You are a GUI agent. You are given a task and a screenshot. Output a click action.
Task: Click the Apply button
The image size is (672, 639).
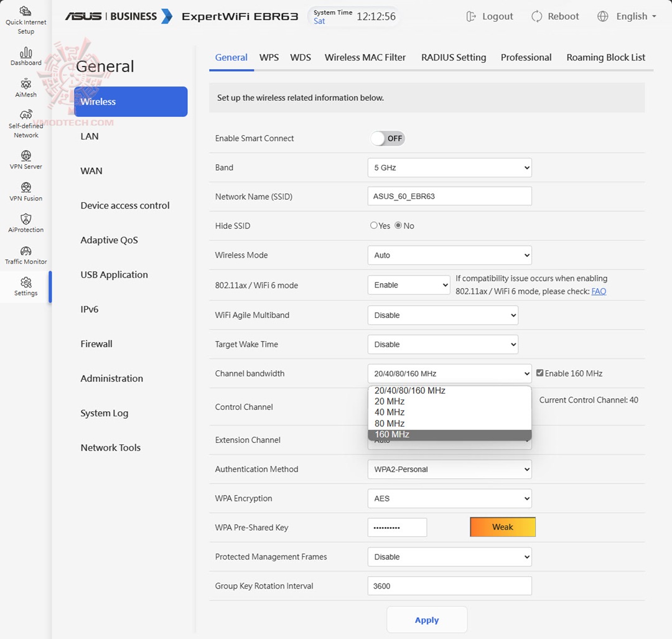427,620
